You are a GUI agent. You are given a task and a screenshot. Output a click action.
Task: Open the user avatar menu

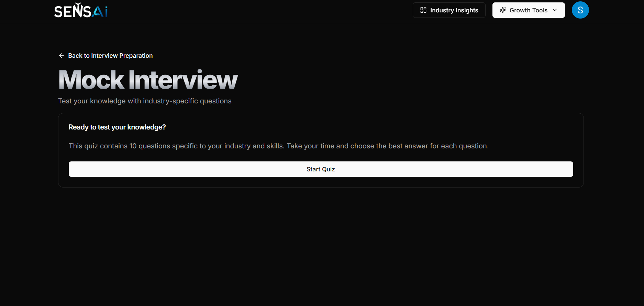580,10
